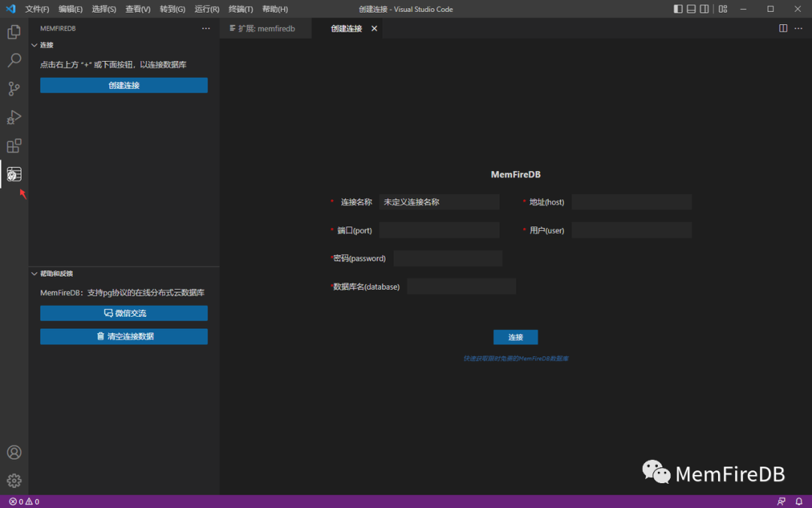Click the '点击右上方' hint text
This screenshot has height=508, width=812.
point(113,64)
